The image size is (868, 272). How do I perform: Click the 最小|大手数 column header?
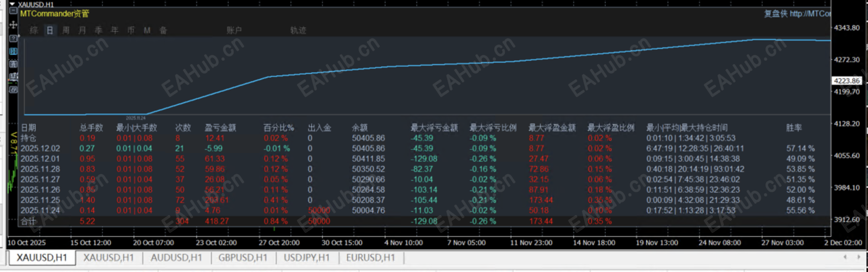pos(137,128)
